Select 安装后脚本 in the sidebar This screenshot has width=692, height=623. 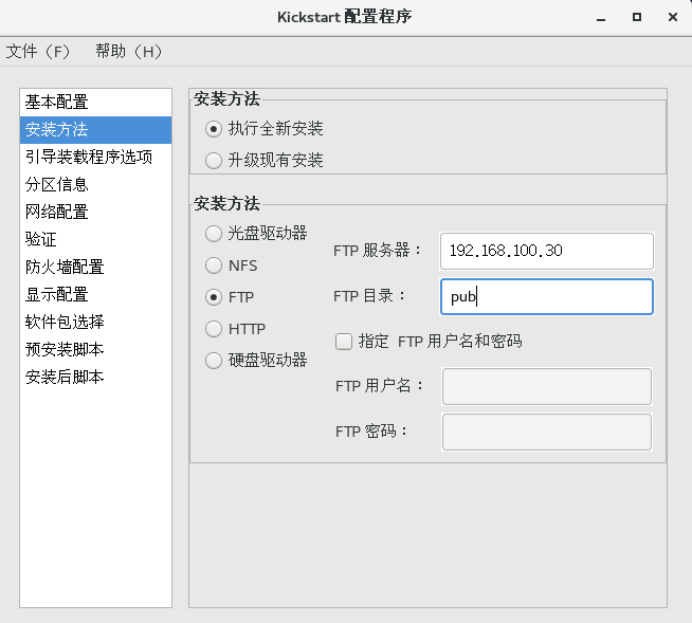coord(95,377)
